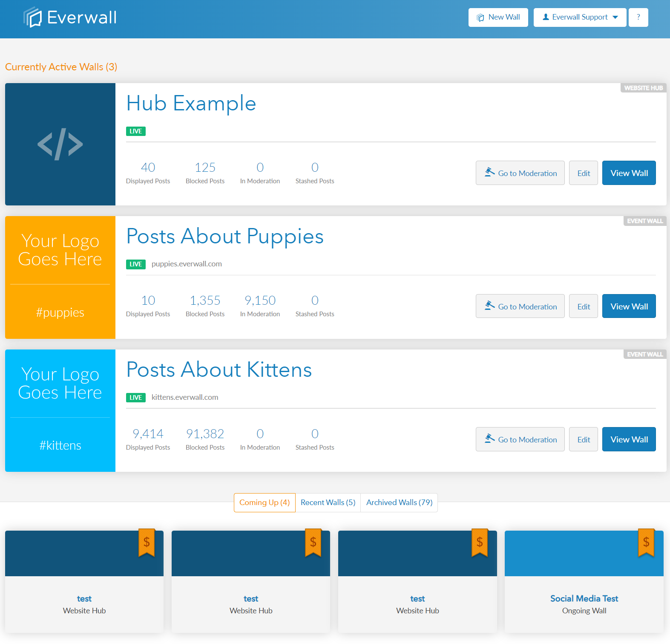Click the user icon beside Everwall Support
The height and width of the screenshot is (644, 670).
pos(546,17)
